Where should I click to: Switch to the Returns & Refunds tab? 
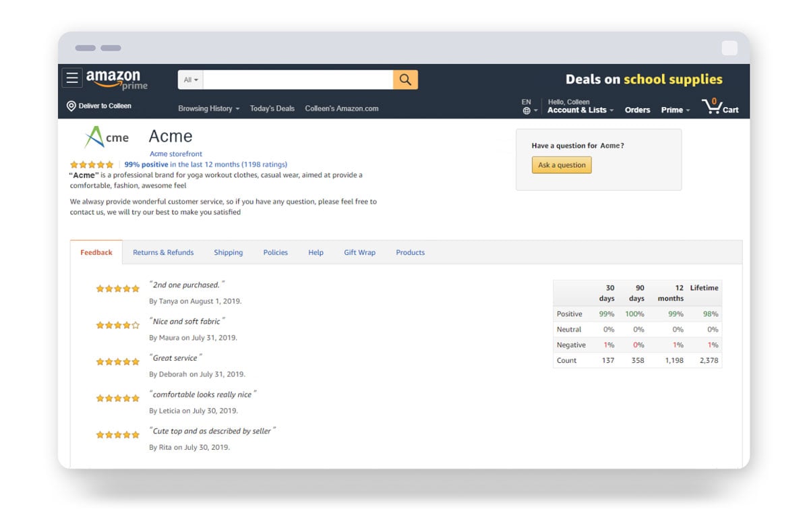(x=163, y=252)
